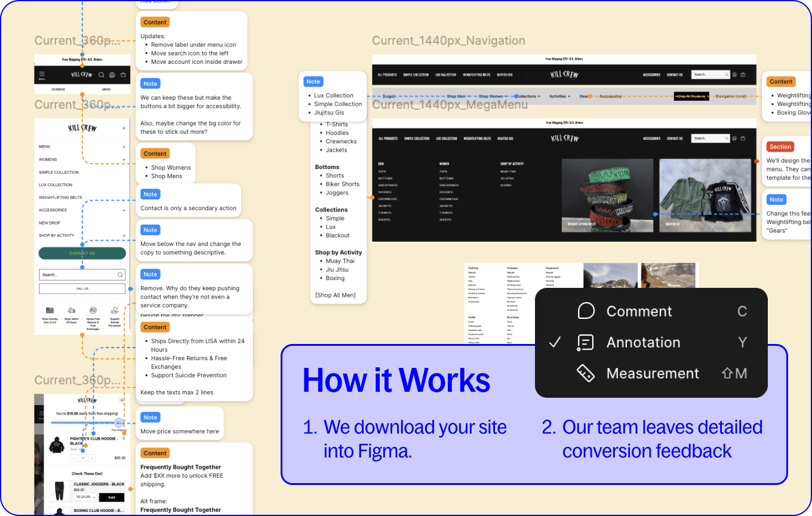Click MENS tab under mobile header
This screenshot has height=516, width=812.
106,89
